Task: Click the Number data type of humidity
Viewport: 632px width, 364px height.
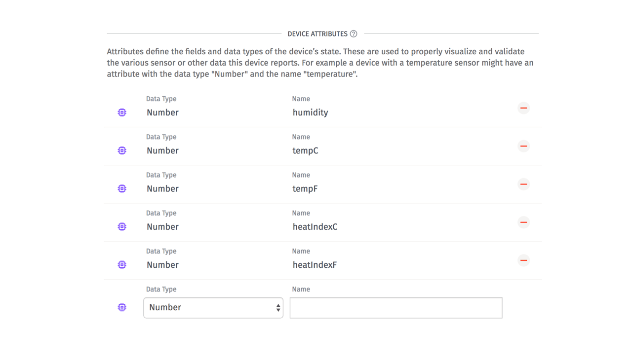Action: 163,112
